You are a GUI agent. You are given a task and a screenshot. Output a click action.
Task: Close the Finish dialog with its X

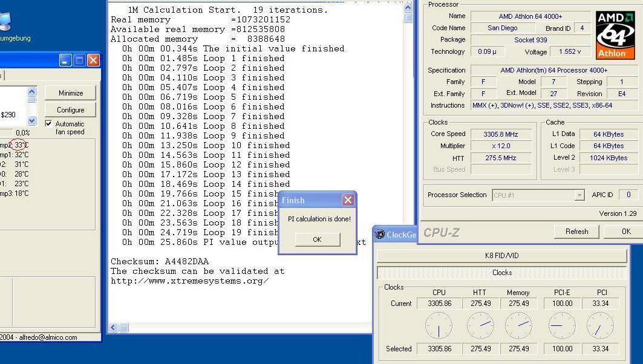click(x=348, y=200)
